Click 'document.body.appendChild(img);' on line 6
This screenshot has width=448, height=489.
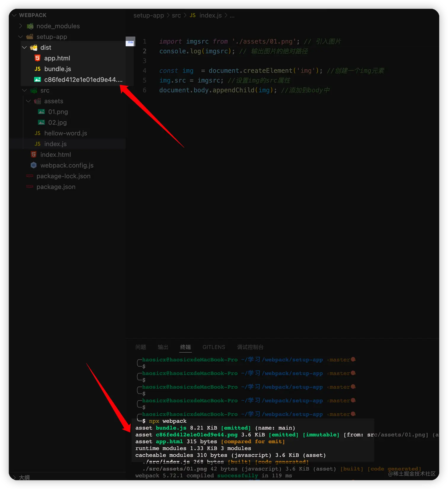tap(218, 90)
